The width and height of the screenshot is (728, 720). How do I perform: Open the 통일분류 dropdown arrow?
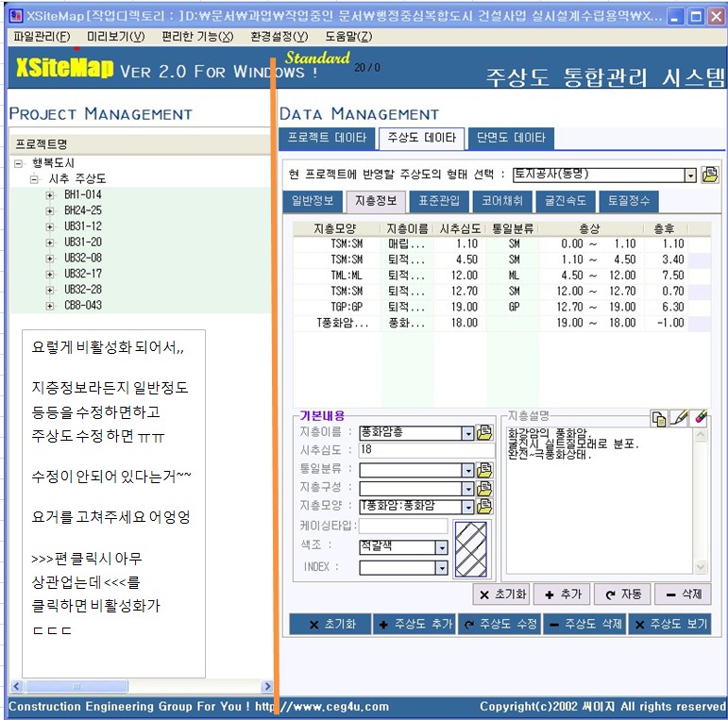468,471
